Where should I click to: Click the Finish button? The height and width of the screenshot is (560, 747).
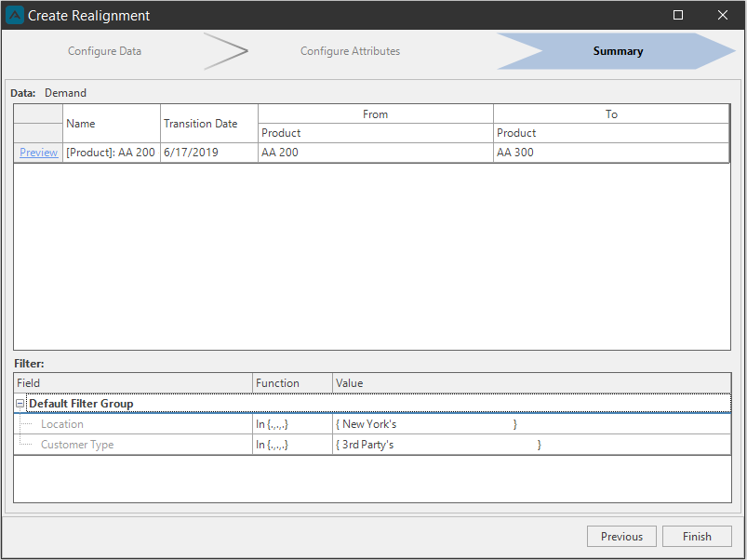click(x=697, y=536)
